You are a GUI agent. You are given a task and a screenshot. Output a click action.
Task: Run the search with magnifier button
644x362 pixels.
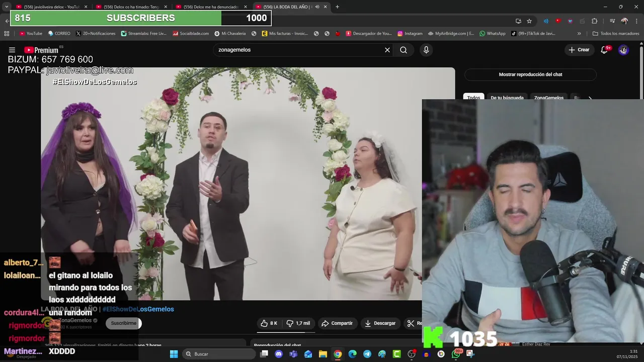[404, 50]
